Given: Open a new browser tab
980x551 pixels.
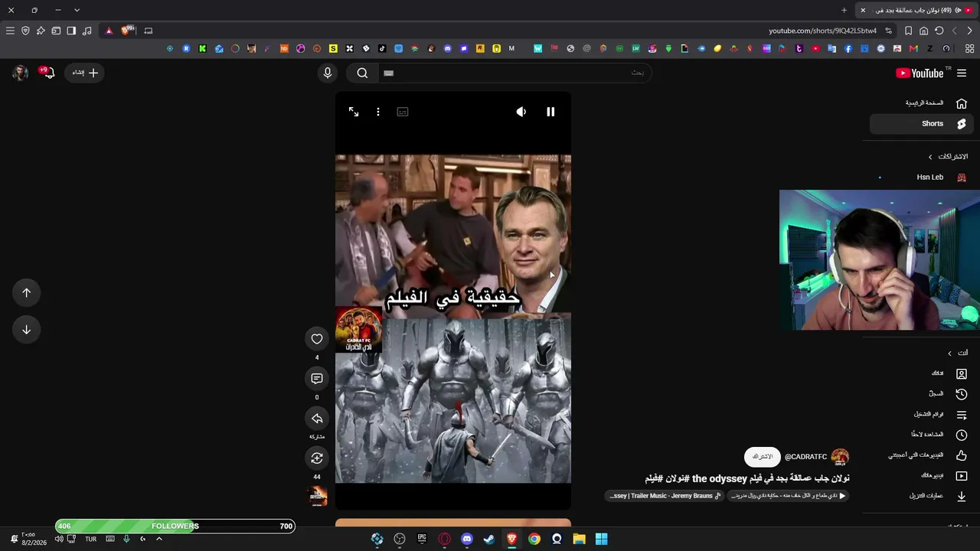Looking at the screenshot, I should (844, 10).
